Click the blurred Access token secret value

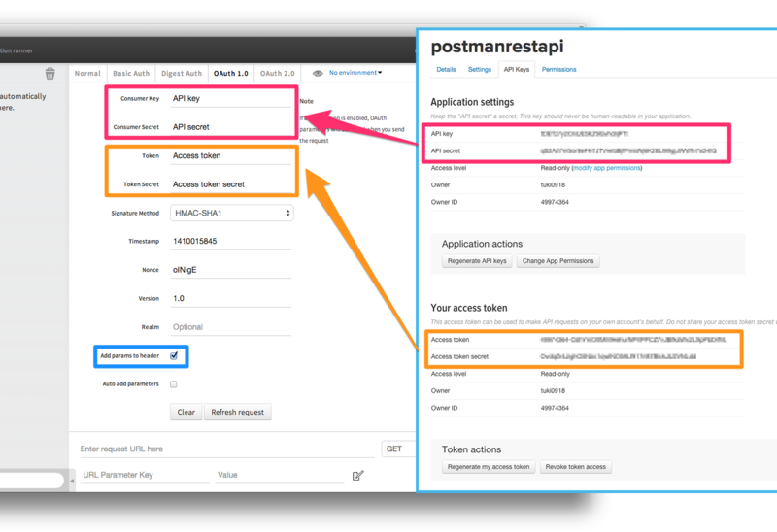tap(619, 356)
